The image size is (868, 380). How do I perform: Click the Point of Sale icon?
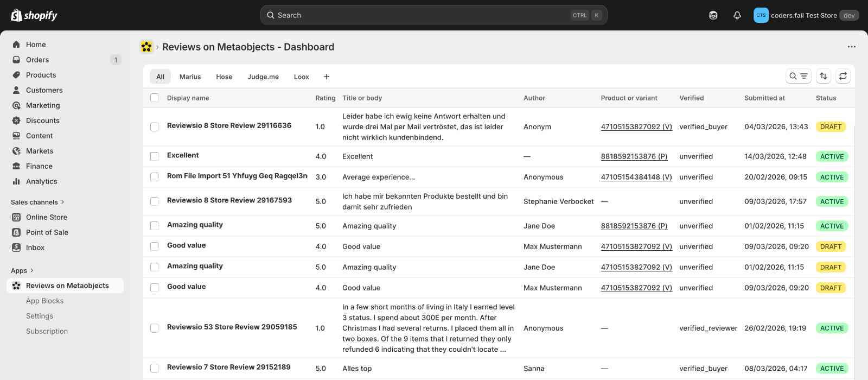pyautogui.click(x=16, y=232)
